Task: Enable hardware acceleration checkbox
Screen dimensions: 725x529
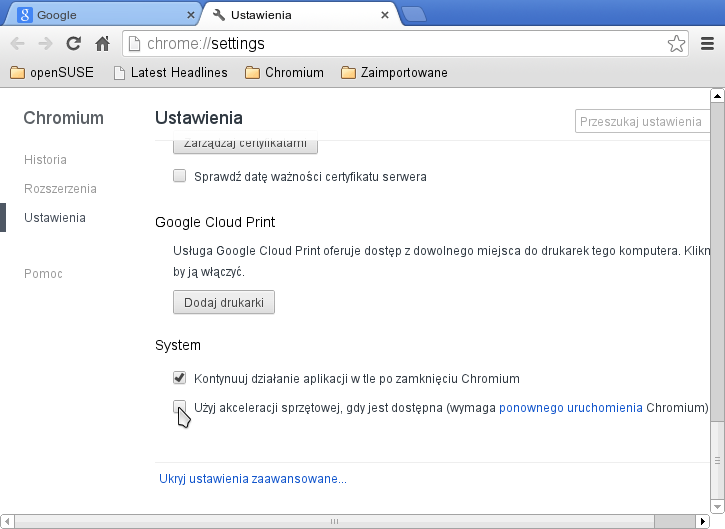Action: (x=180, y=407)
